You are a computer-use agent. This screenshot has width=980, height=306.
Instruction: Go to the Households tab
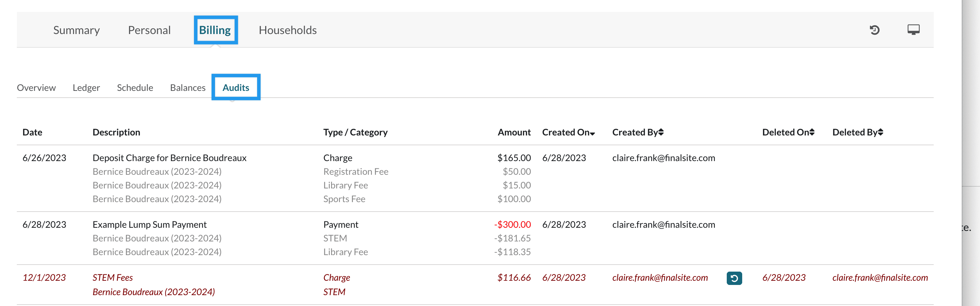[x=288, y=30]
